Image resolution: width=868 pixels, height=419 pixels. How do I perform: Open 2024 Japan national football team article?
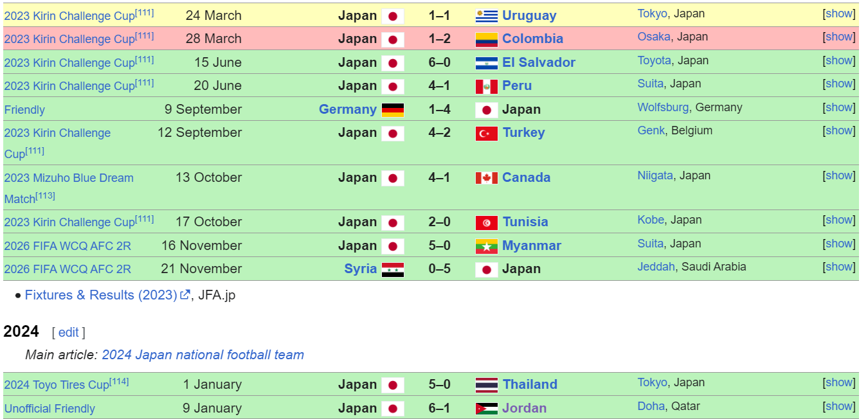tap(203, 355)
